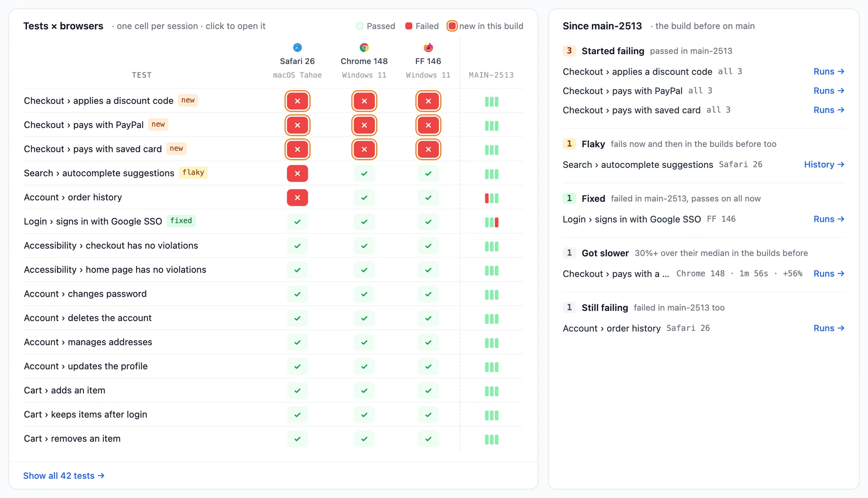Click the Passed legend swatch
868x498 pixels.
click(x=360, y=26)
